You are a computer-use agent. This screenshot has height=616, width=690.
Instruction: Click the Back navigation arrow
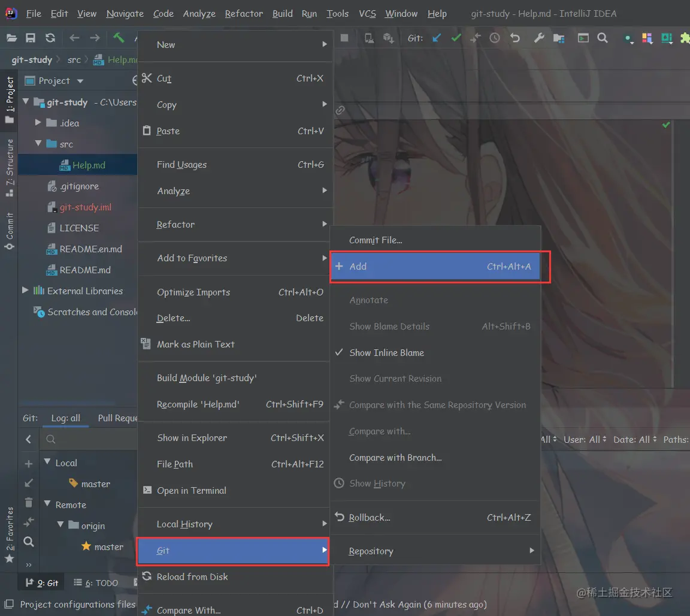pos(74,38)
